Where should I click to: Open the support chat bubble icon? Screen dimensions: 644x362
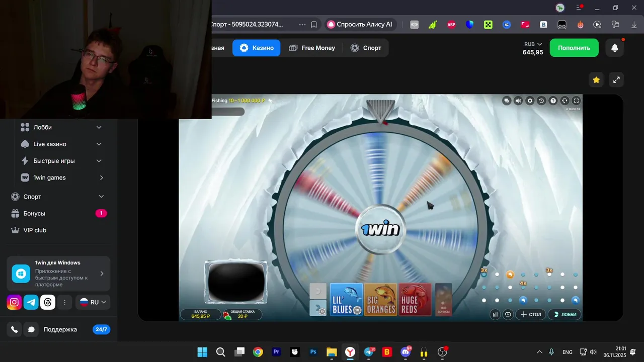31,329
